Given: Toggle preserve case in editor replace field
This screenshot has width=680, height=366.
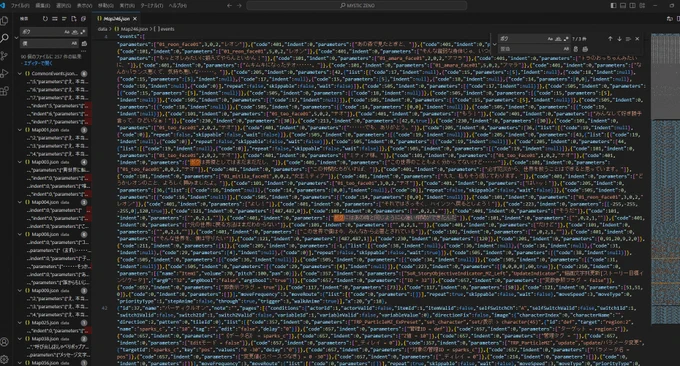Looking at the screenshot, I should (x=566, y=49).
